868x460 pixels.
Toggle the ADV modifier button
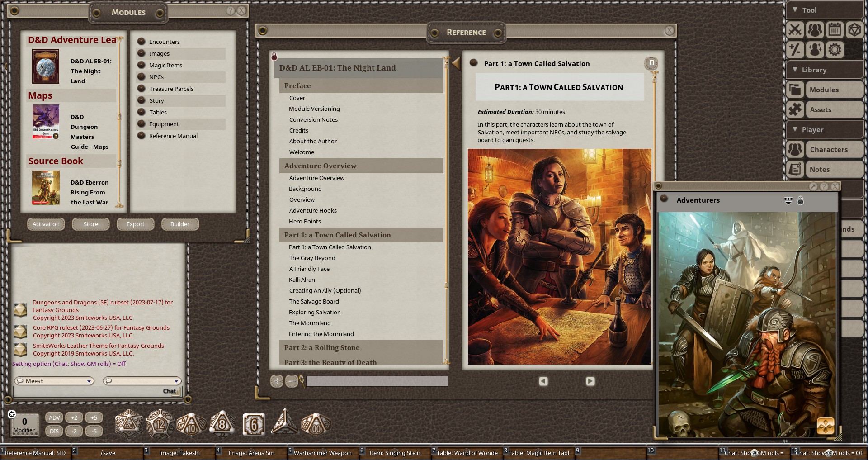(54, 418)
